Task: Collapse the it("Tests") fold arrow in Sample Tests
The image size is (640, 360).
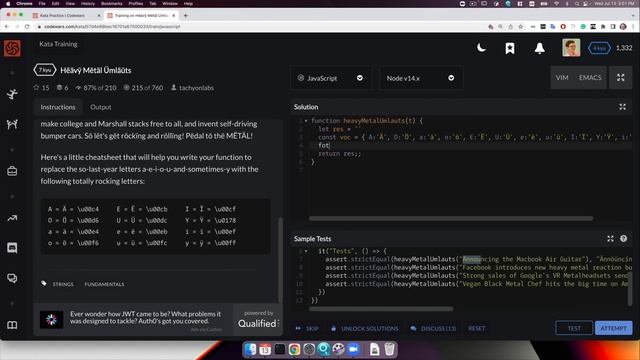Action: tap(306, 251)
